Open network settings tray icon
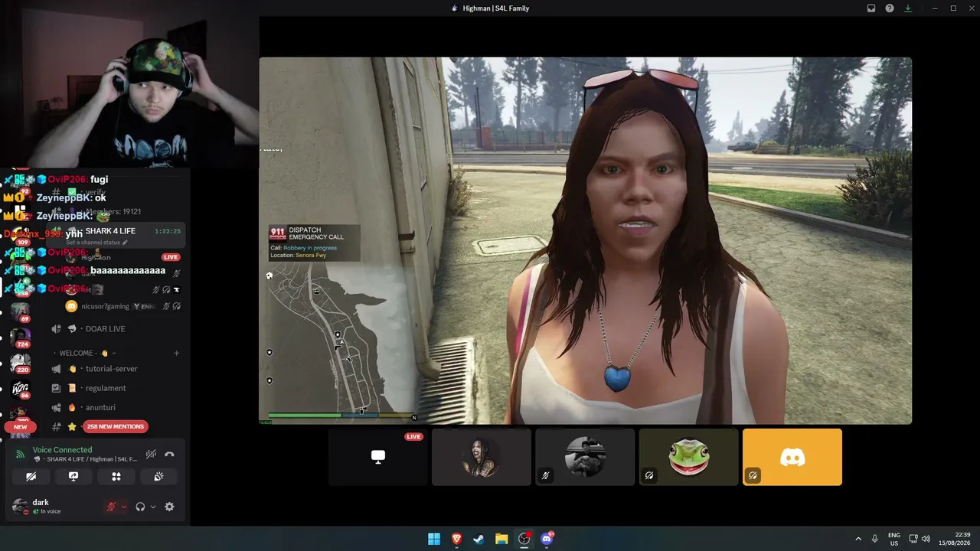 tap(913, 539)
